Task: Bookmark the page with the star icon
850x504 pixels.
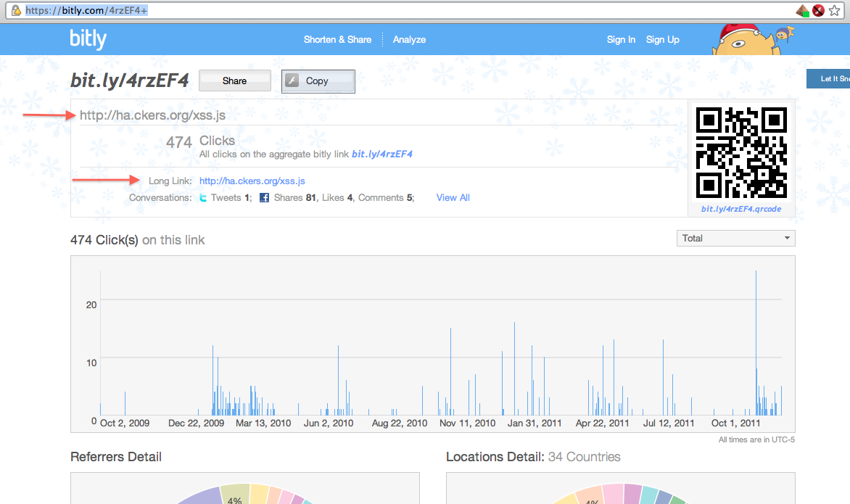Action: click(834, 10)
